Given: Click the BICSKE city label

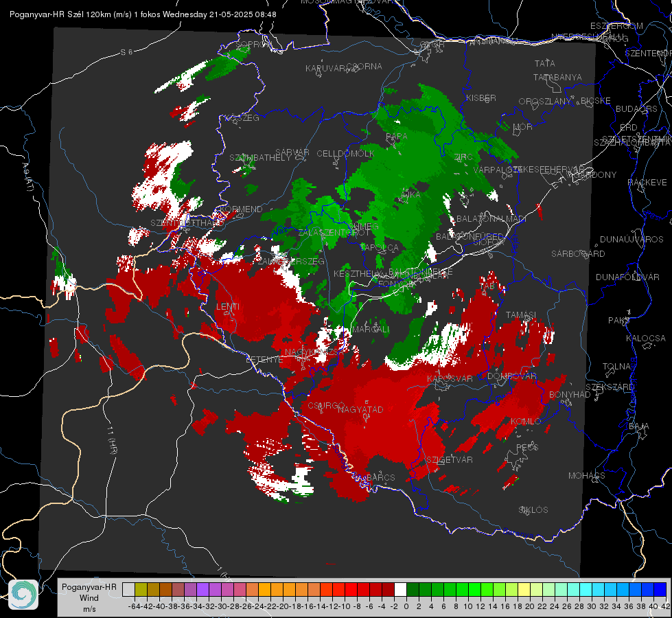Looking at the screenshot, I should tap(596, 101).
